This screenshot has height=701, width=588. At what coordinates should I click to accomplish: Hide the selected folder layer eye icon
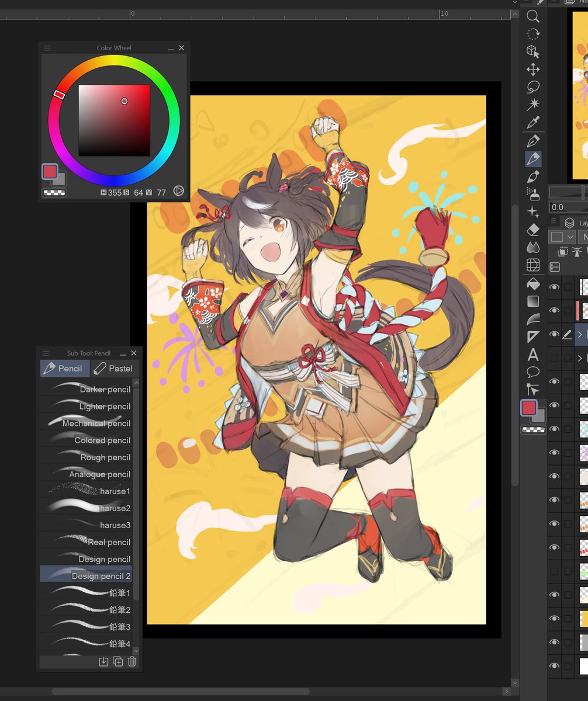coord(554,334)
